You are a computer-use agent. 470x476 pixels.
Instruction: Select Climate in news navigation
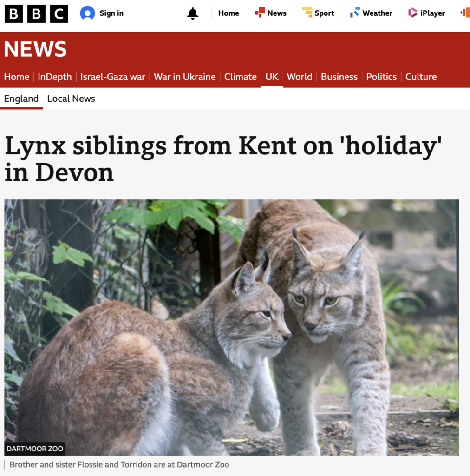point(241,77)
